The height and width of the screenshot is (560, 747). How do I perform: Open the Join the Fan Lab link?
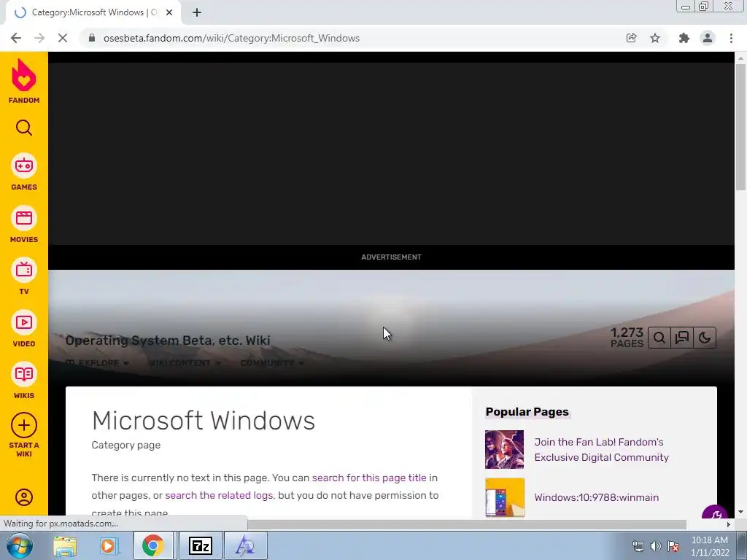tap(601, 449)
